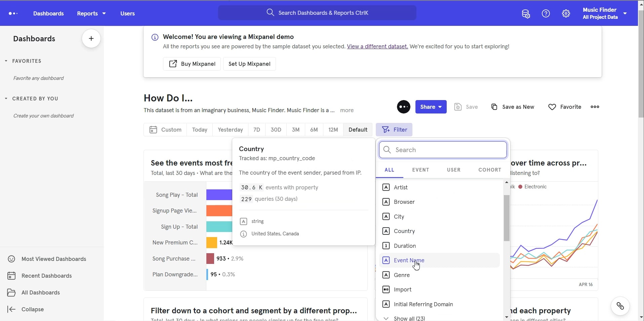Click the copy link icon bottom right

click(x=620, y=306)
